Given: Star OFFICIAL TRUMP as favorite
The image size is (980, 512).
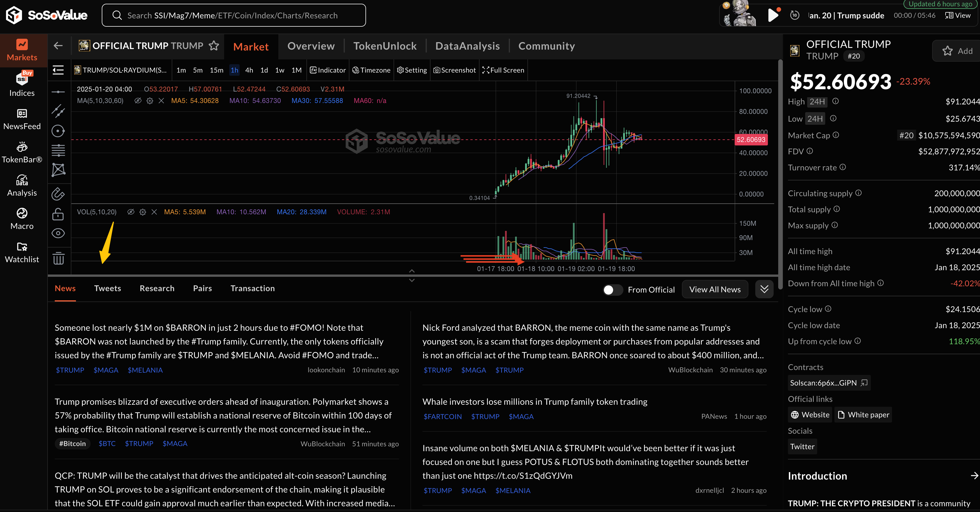Looking at the screenshot, I should click(214, 46).
